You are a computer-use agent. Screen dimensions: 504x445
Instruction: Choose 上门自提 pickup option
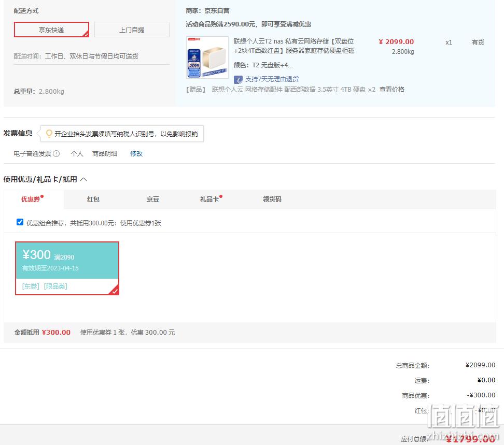132,30
